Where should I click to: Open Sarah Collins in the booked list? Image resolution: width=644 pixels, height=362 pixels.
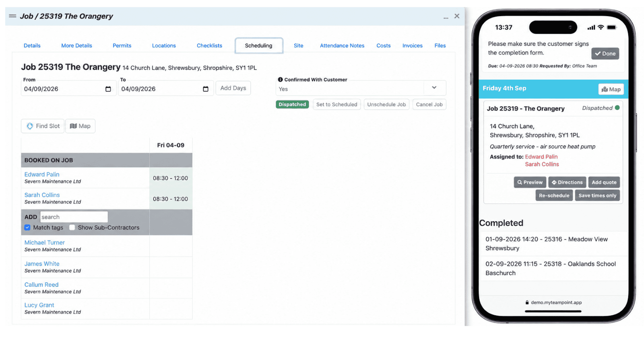click(x=42, y=195)
